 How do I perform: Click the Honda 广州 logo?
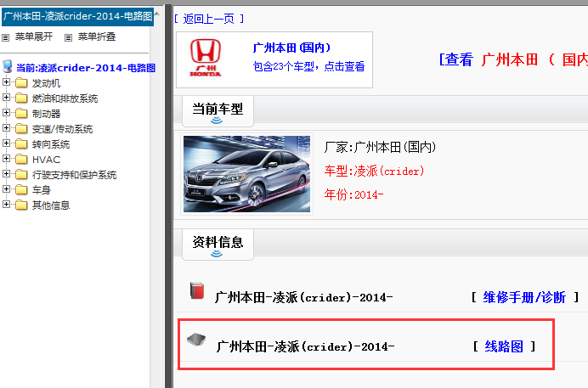206,58
